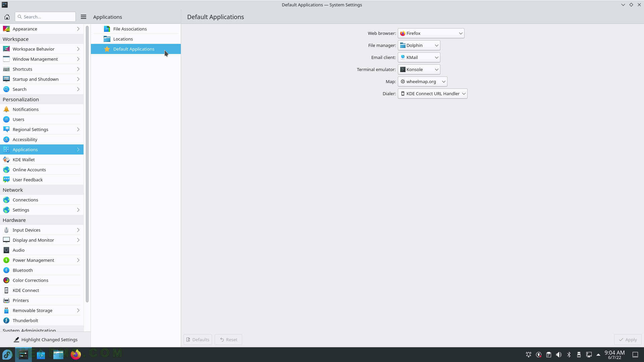This screenshot has height=362, width=644.
Task: Open the removable device tray icon
Action: 579,355
